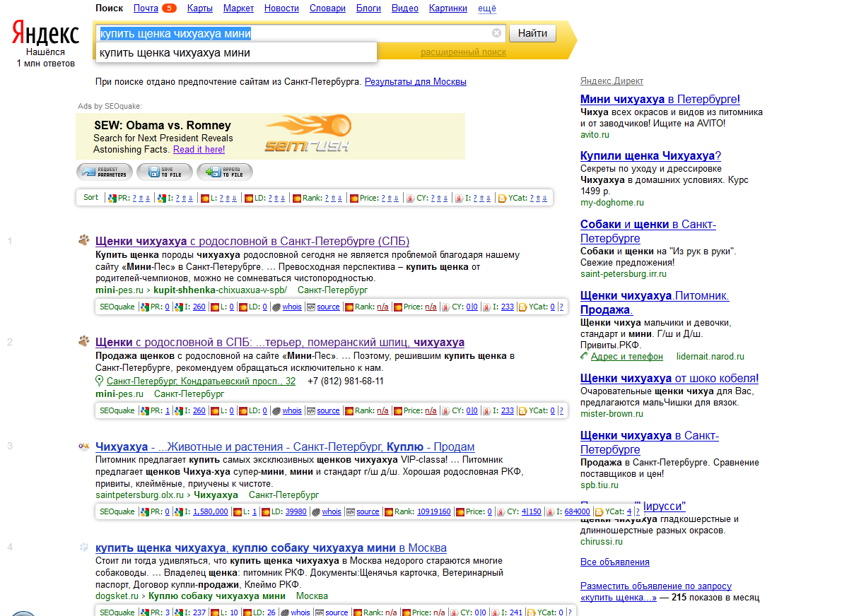Image resolution: width=854 pixels, height=616 pixels.
Task: Click the Яндекс logo
Action: 45,33
